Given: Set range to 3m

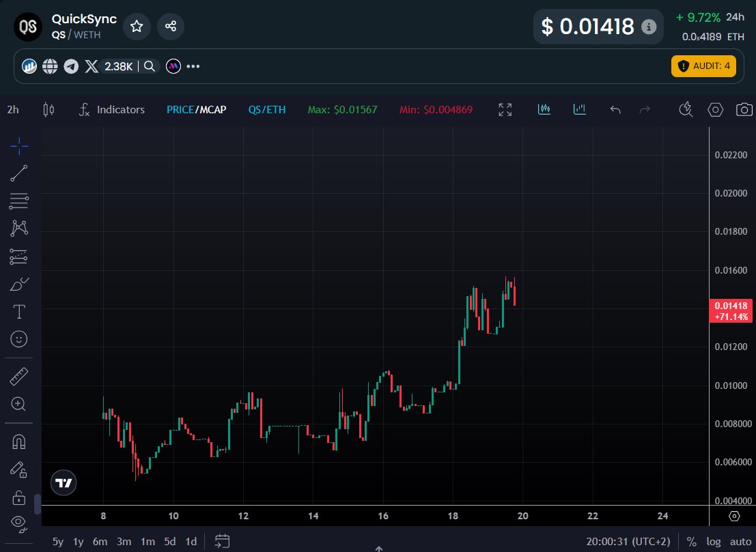Looking at the screenshot, I should (x=124, y=541).
